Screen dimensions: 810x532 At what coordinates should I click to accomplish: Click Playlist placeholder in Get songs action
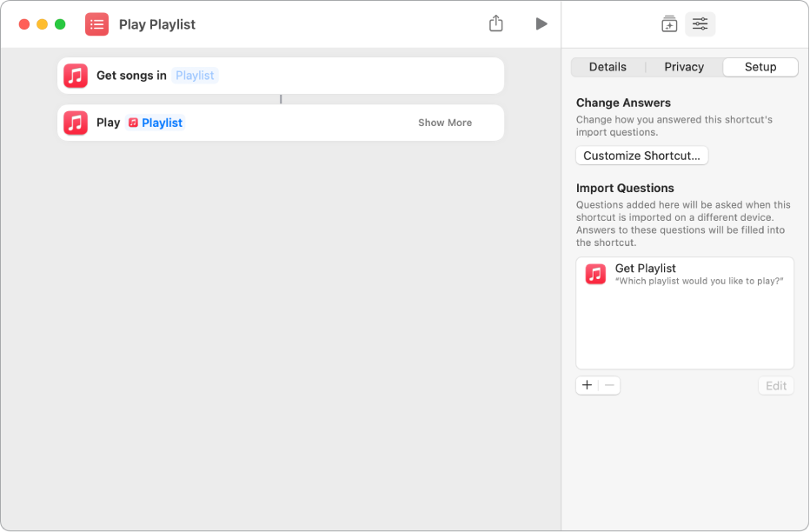[x=195, y=76]
